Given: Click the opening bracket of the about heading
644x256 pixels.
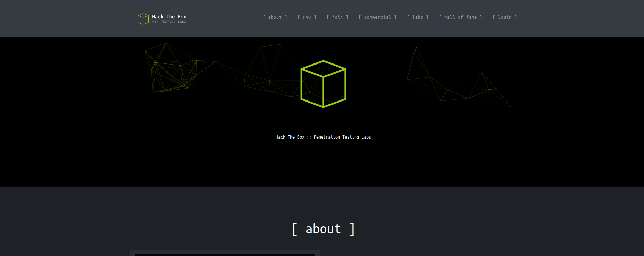Looking at the screenshot, I should [x=295, y=229].
